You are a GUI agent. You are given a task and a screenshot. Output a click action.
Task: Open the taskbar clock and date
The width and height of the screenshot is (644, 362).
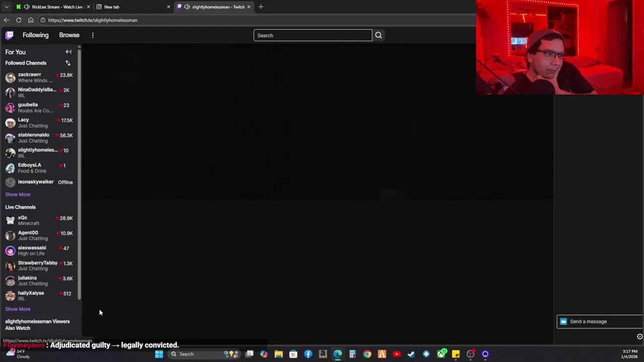click(x=630, y=354)
